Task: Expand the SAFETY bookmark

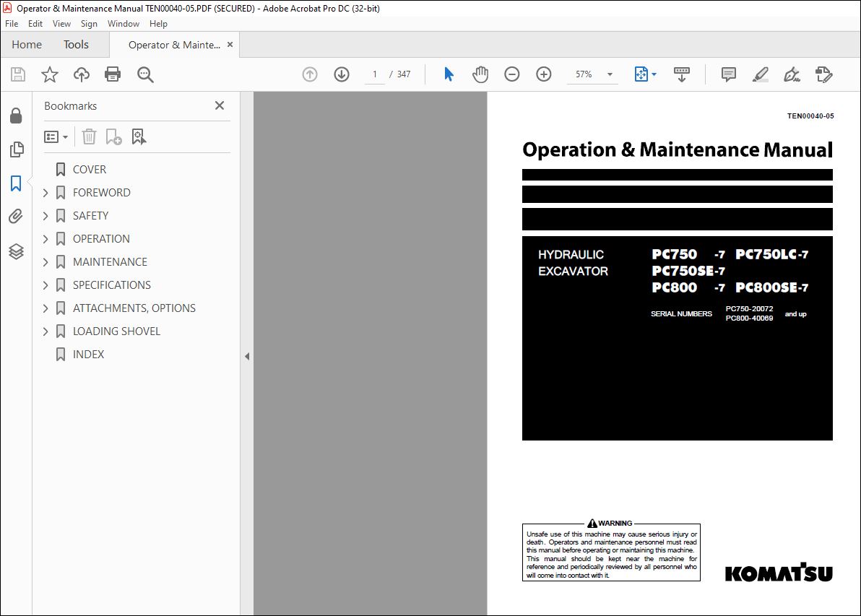Action: 46,216
